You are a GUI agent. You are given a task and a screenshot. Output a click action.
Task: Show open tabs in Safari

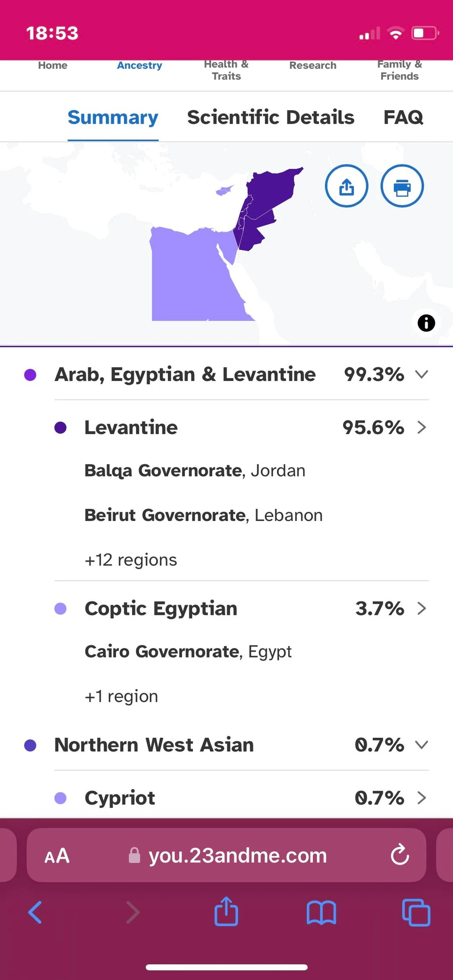[416, 912]
